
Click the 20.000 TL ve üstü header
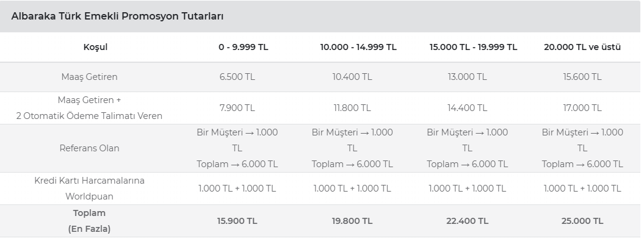[582, 47]
